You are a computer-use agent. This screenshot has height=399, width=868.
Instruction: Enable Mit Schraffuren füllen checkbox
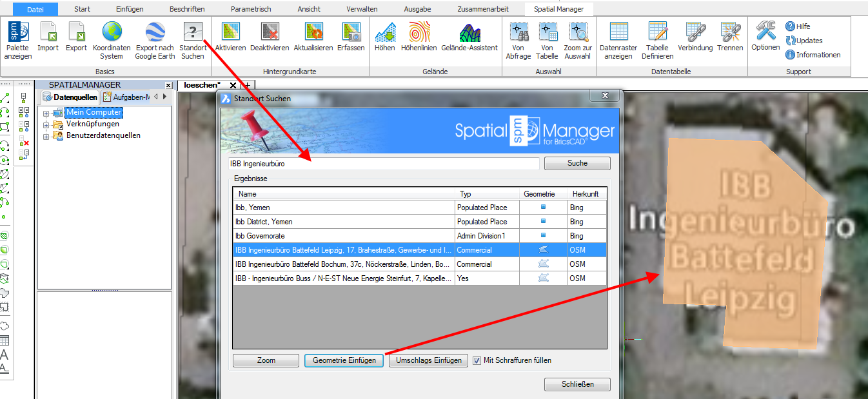(478, 360)
